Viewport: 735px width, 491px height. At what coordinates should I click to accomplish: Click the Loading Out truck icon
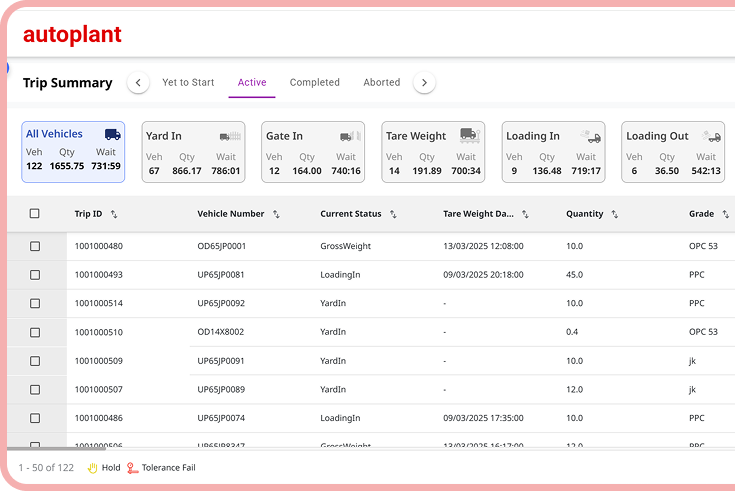click(711, 137)
